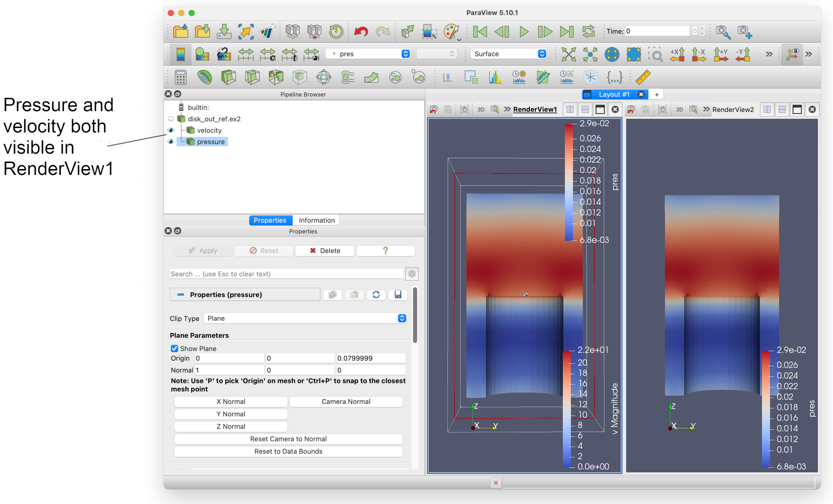Open the Clip Type Plane dropdown
This screenshot has width=833, height=504.
point(305,318)
